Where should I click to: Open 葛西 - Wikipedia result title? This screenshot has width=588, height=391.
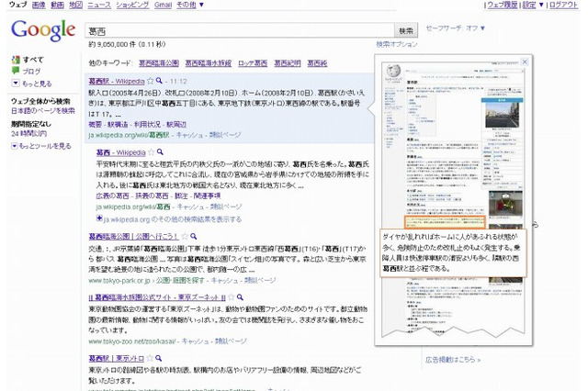click(x=120, y=152)
